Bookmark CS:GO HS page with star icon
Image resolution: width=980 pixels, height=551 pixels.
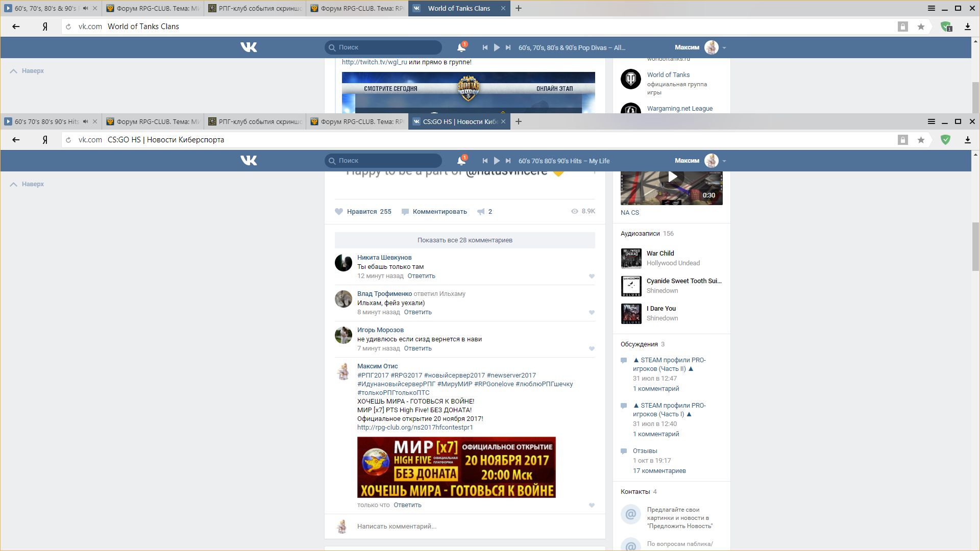point(921,140)
